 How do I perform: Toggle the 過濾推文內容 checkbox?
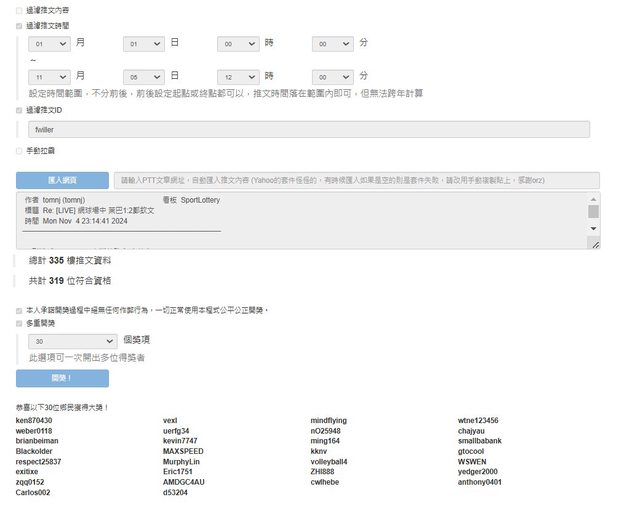[x=19, y=10]
